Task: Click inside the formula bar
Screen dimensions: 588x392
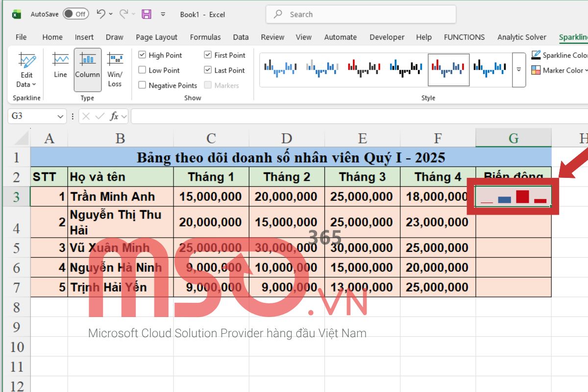Action: [359, 116]
